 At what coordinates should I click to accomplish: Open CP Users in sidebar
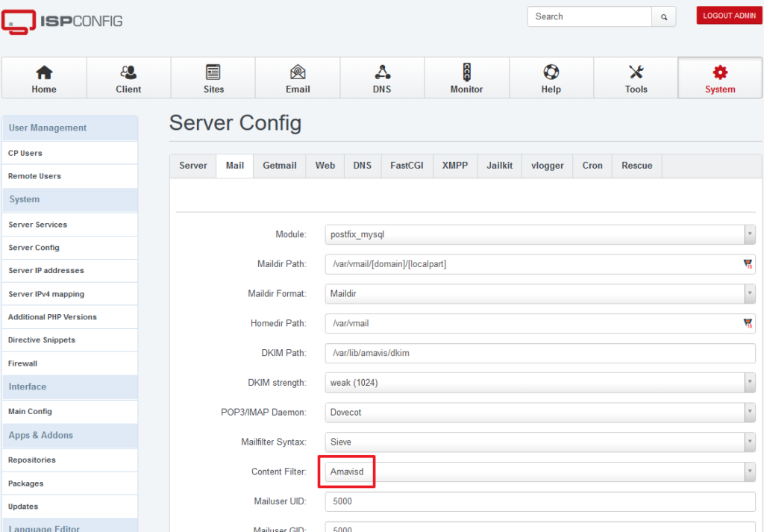69,153
